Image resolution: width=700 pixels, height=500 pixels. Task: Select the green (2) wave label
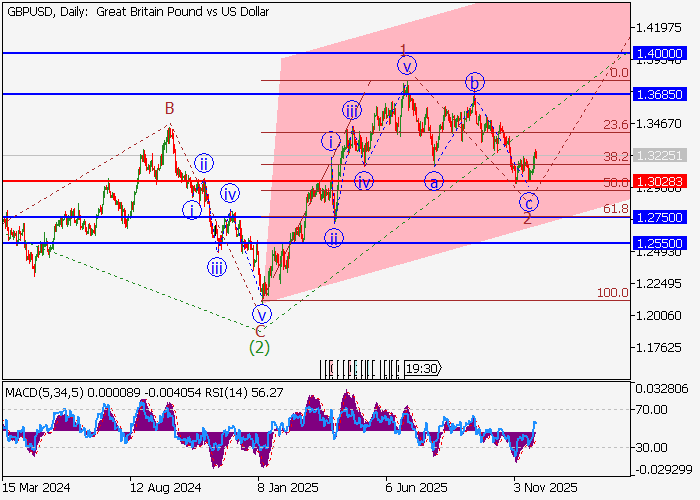260,347
